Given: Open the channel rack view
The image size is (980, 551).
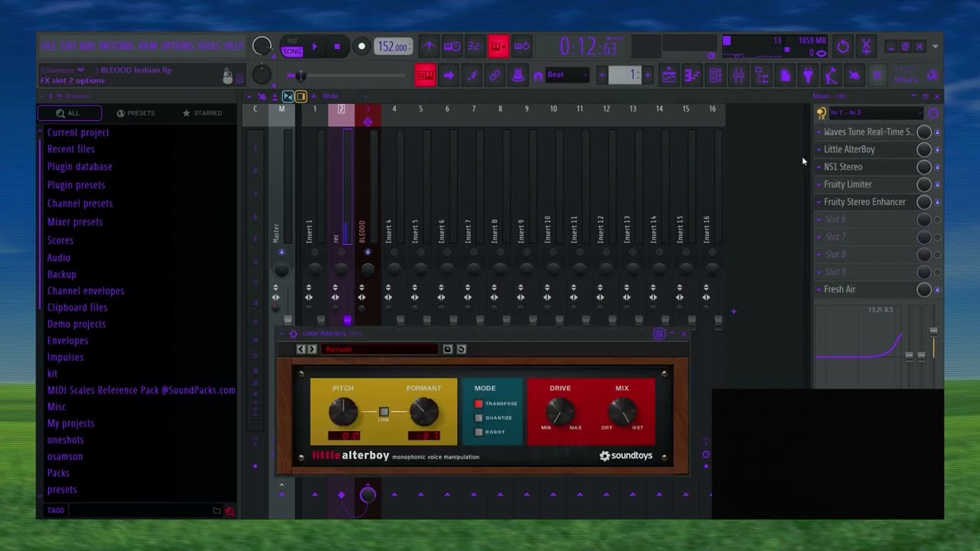Looking at the screenshot, I should 715,75.
